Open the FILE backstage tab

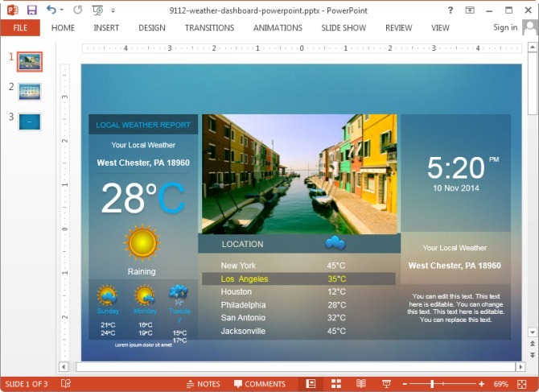(20, 27)
